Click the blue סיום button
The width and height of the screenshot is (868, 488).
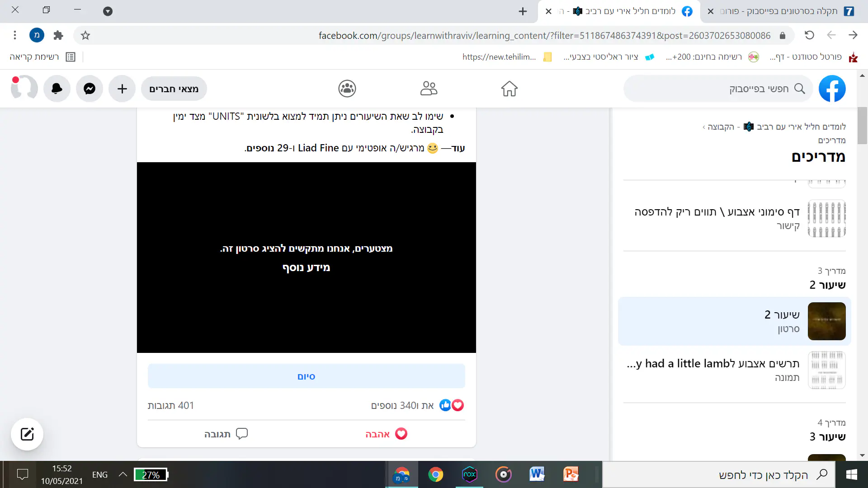click(x=306, y=376)
